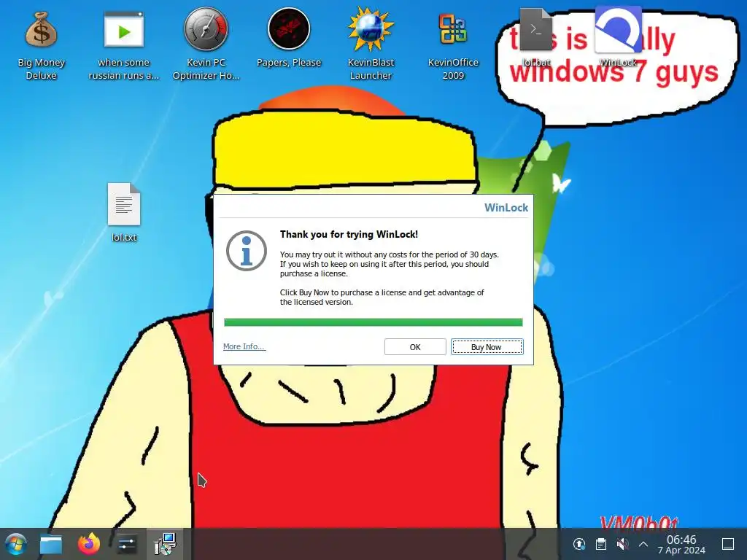Screen dimensions: 747x560
Task: Open the KevinBlast Launcher icon
Action: click(x=371, y=44)
